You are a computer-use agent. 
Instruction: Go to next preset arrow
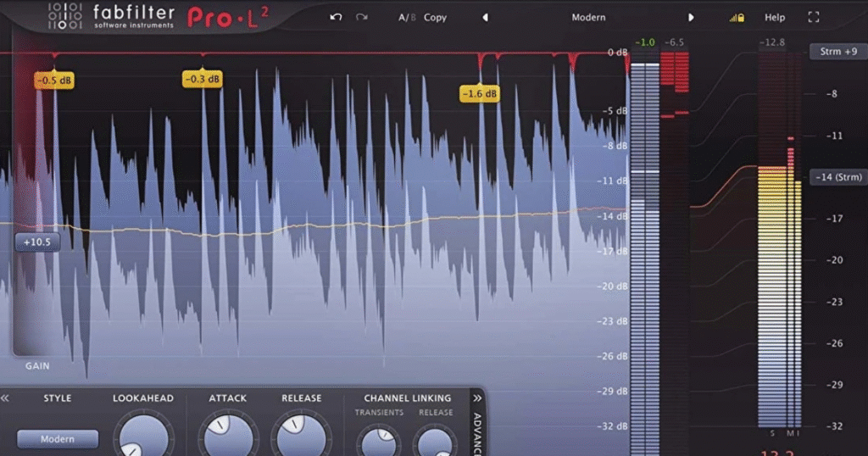691,18
